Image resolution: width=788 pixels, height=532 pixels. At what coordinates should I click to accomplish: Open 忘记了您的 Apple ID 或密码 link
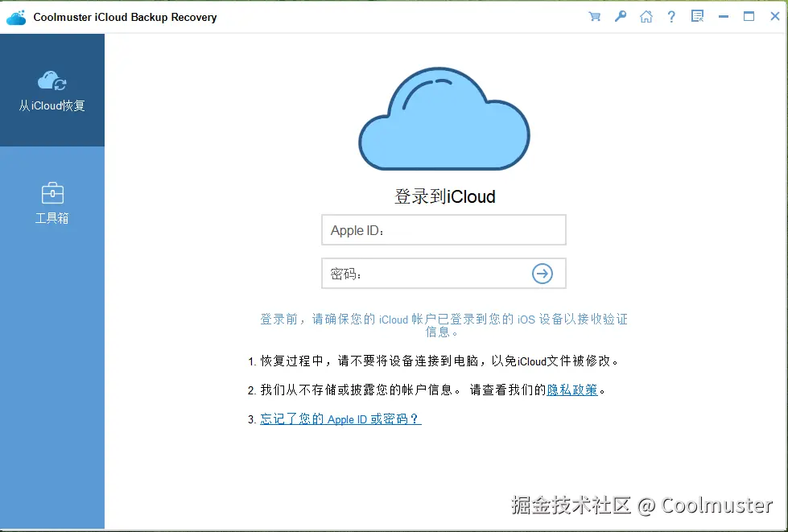[x=340, y=419]
